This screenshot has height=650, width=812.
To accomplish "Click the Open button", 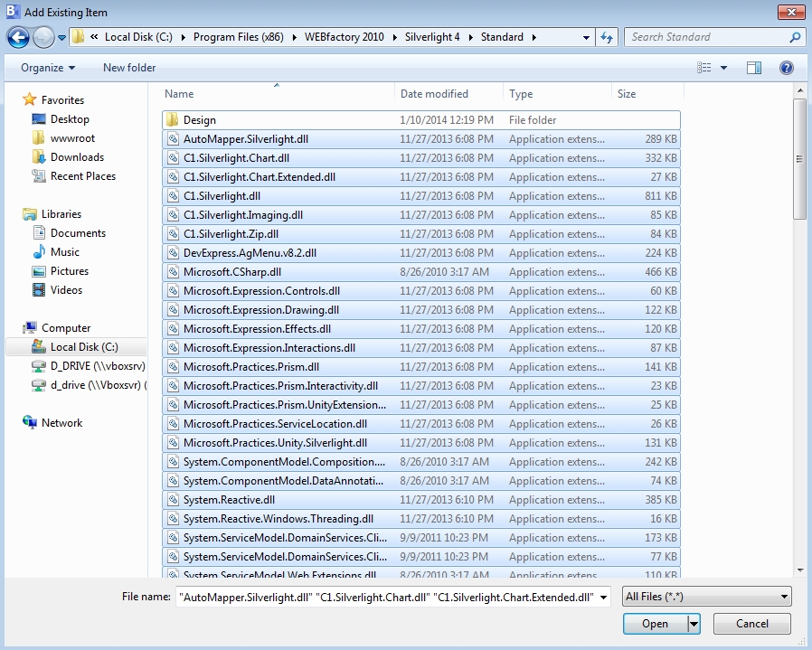I will [655, 624].
